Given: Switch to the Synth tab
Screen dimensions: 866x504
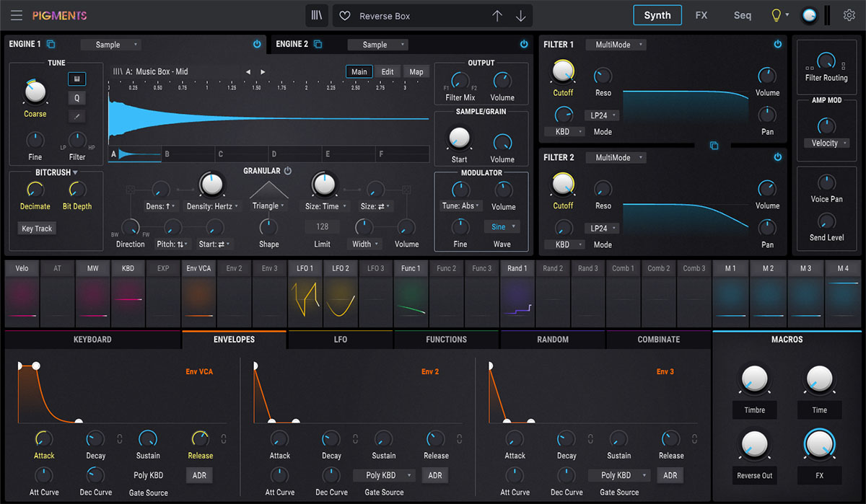Looking at the screenshot, I should 657,15.
